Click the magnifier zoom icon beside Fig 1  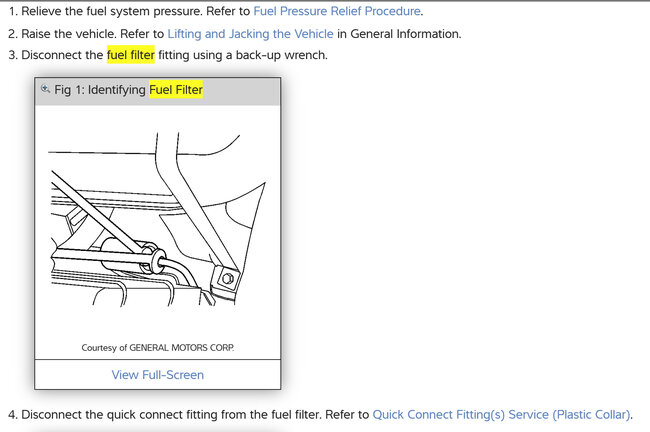[x=45, y=88]
